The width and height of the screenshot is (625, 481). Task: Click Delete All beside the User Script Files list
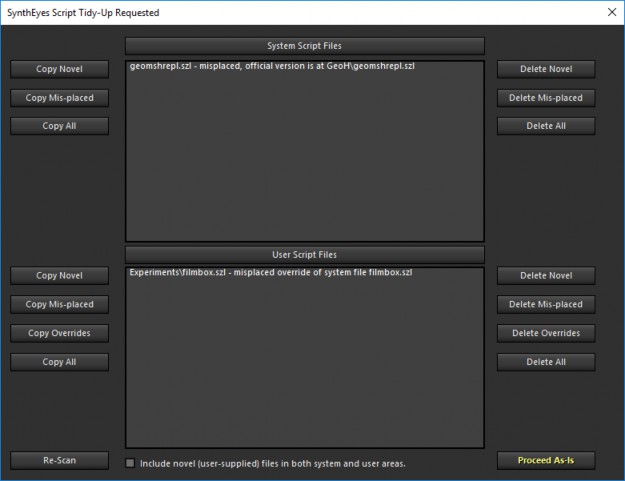pyautogui.click(x=546, y=362)
